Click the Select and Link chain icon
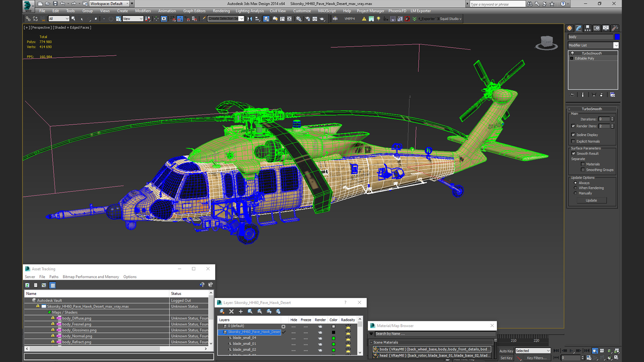The width and height of the screenshot is (644, 362). [28, 19]
